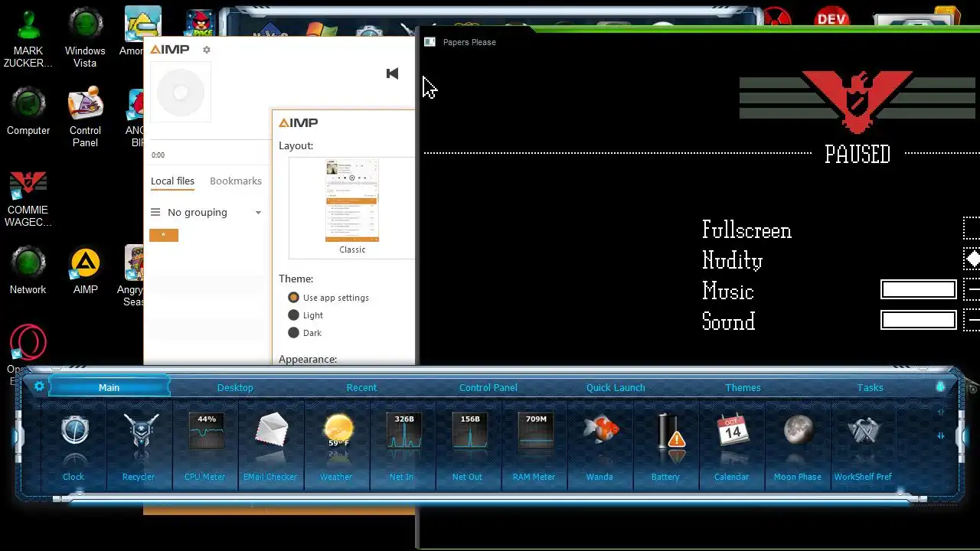Open dock settings gear icon
Viewport: 980px width, 551px height.
39,386
